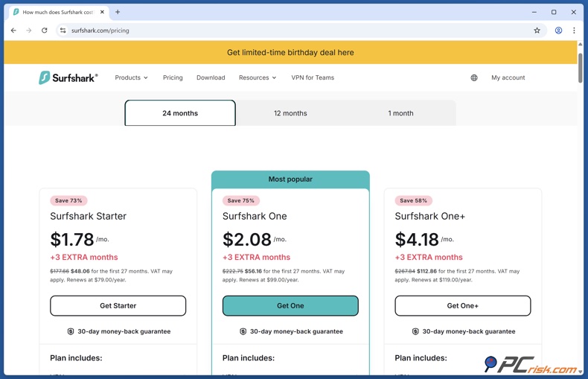588x379 pixels.
Task: Close the Surfshark pricing tab
Action: [x=102, y=12]
